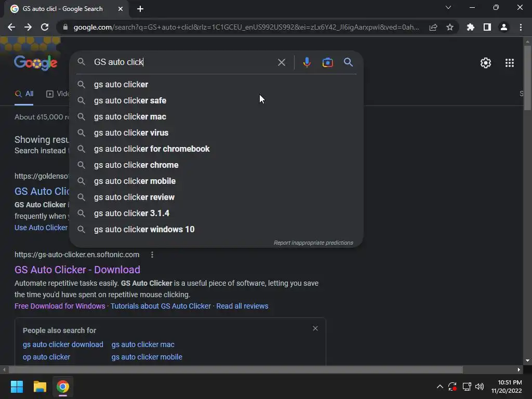Open network status in system tray
Viewport: 532px width, 399px height.
point(467,387)
